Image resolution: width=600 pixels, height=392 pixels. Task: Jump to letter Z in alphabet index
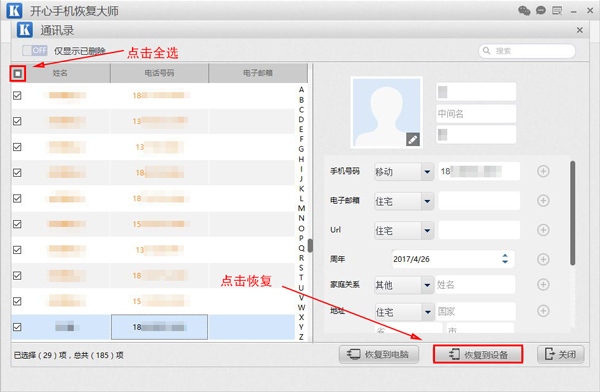(301, 337)
